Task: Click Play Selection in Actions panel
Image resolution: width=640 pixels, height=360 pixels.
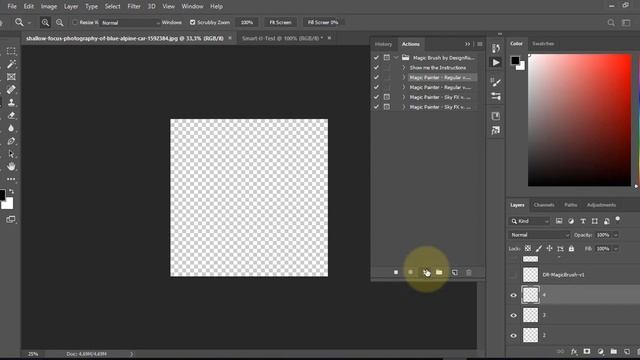Action: 425,272
